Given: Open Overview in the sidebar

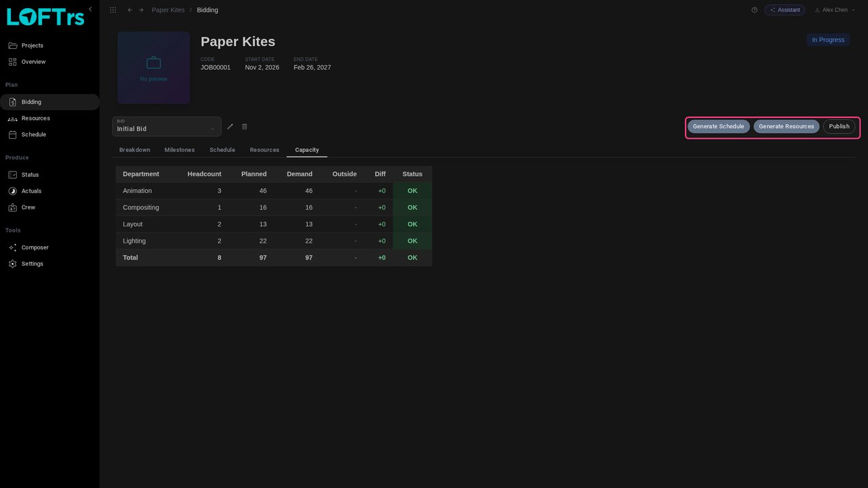Looking at the screenshot, I should coord(50,62).
